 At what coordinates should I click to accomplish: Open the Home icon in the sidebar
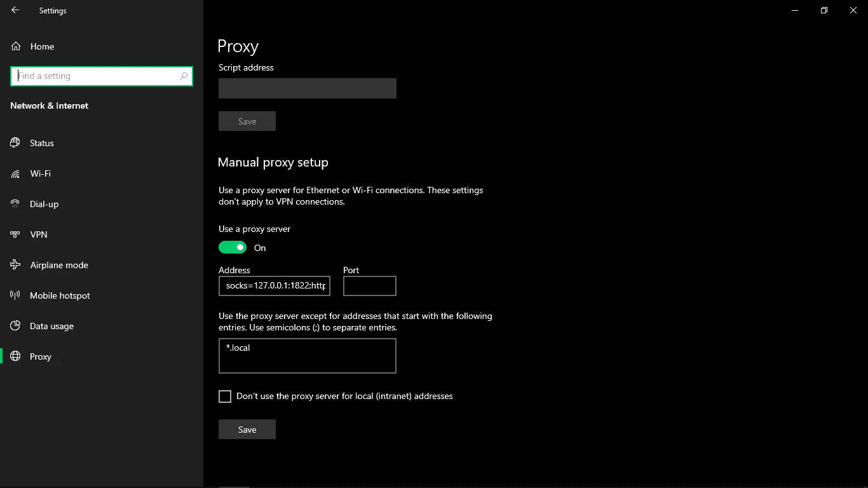click(16, 46)
